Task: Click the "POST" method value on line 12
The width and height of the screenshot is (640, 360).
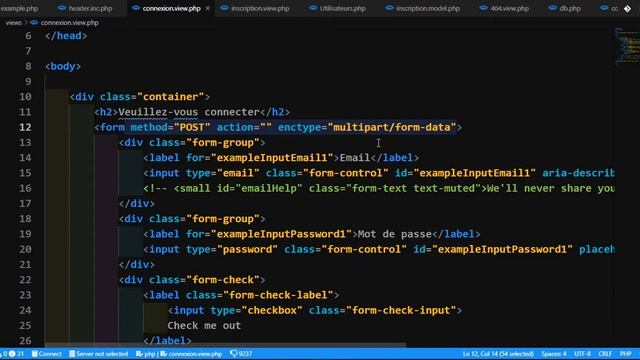Action: point(192,127)
